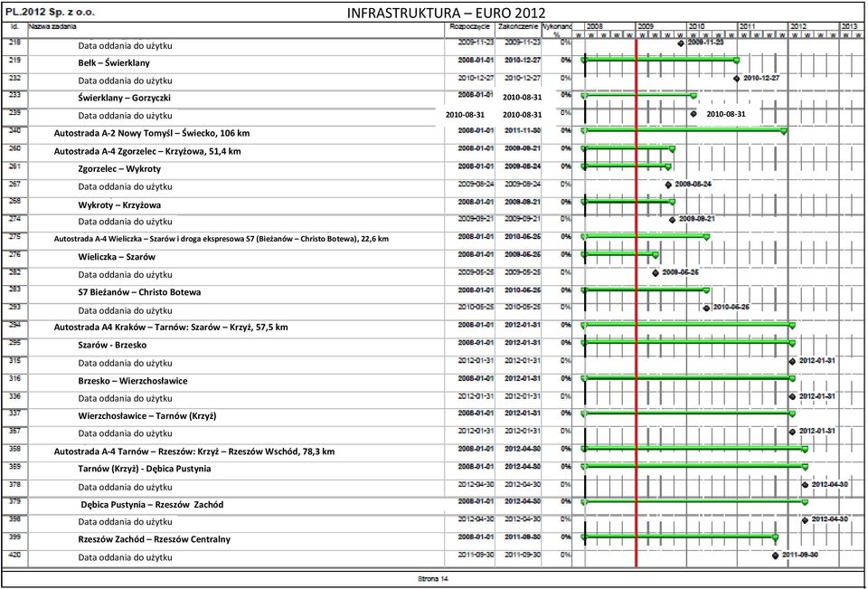Click the Gantt bar for Rzeszów Zachód – Rzeszów Centralny
The height and width of the screenshot is (589, 868).
[x=680, y=537]
